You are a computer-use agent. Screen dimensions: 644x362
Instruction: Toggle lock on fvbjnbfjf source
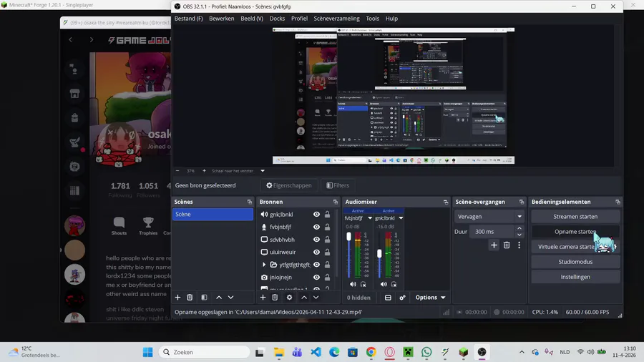(x=327, y=227)
